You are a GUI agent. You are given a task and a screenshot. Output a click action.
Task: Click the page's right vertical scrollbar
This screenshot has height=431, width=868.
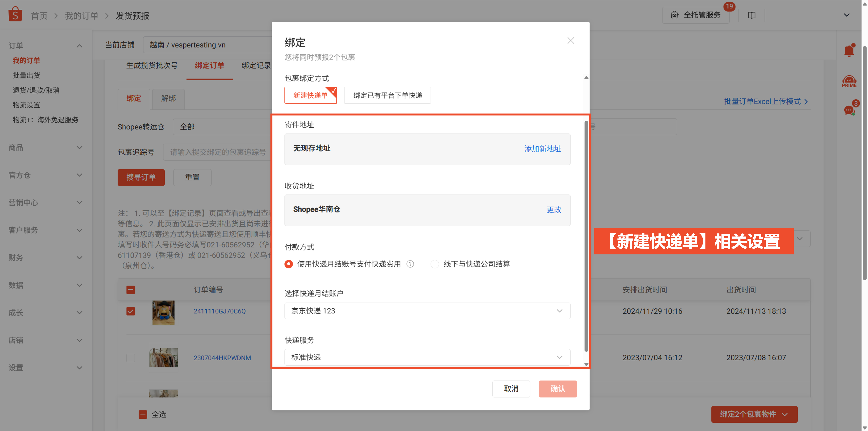click(x=864, y=163)
